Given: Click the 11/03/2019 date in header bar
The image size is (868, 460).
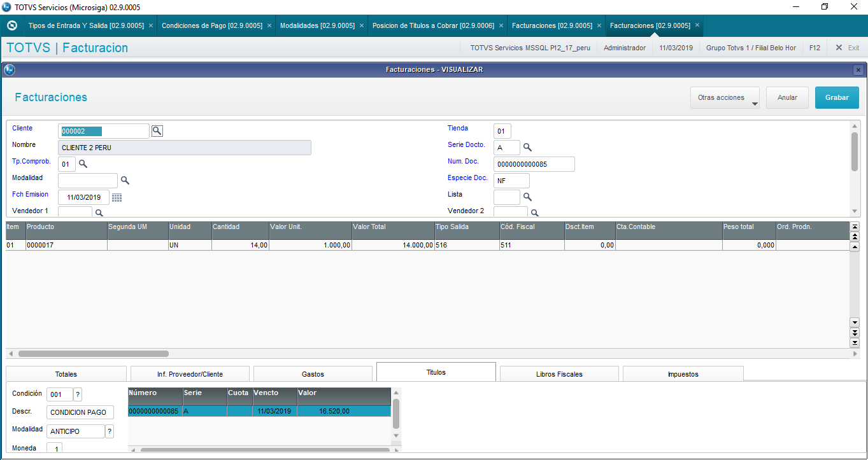Looking at the screenshot, I should pyautogui.click(x=676, y=48).
